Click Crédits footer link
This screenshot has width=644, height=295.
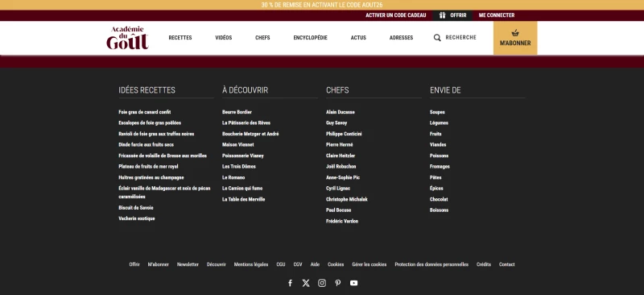484,264
